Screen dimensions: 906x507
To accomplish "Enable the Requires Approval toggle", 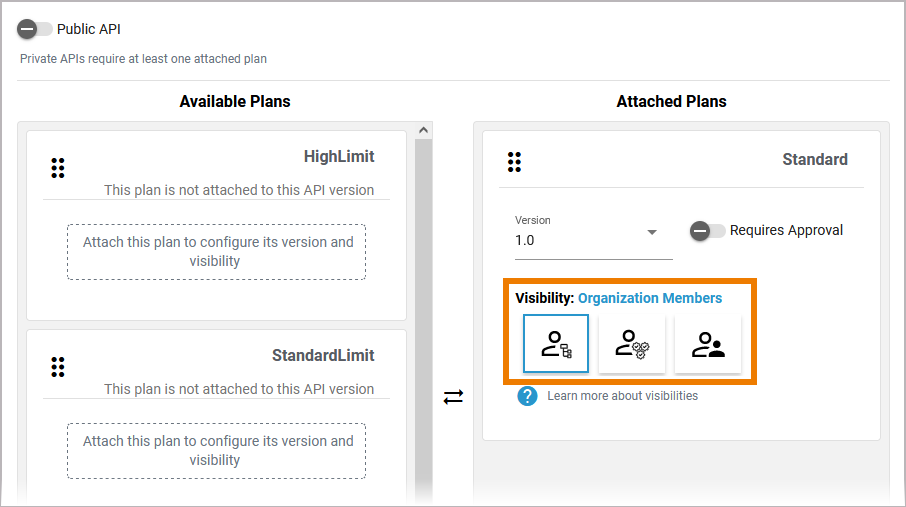I will tap(708, 231).
